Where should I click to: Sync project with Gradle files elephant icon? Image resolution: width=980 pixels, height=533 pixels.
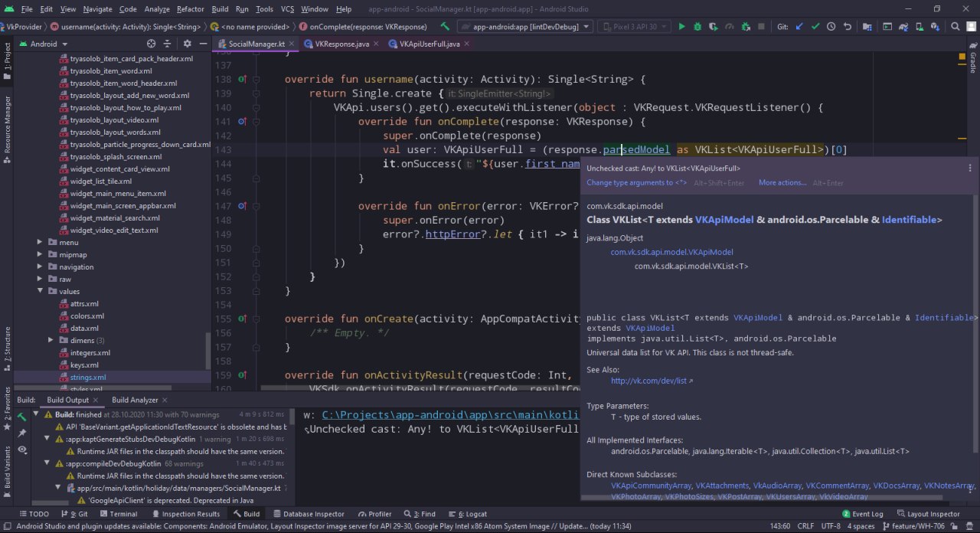pyautogui.click(x=903, y=27)
